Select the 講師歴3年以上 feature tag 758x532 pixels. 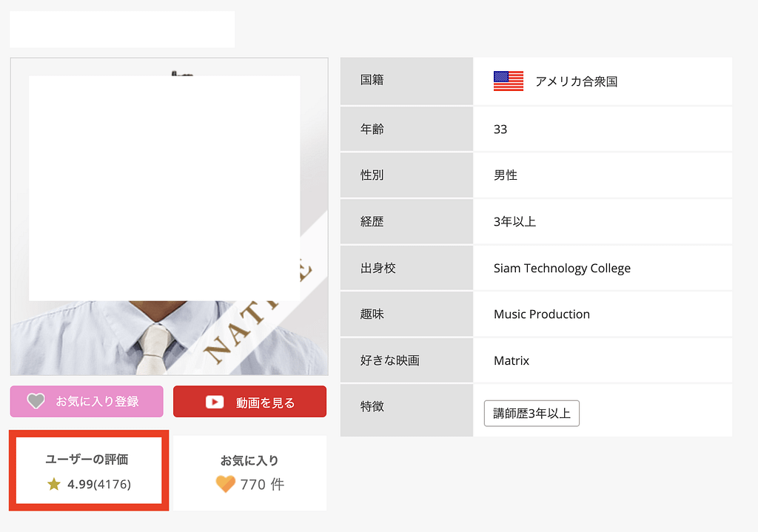point(531,413)
